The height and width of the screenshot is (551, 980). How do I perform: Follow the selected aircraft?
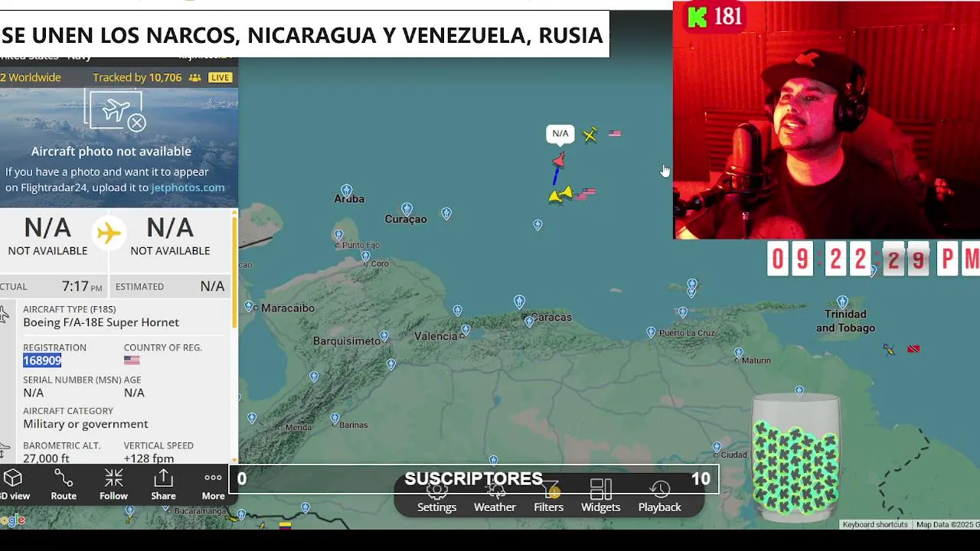pyautogui.click(x=113, y=485)
